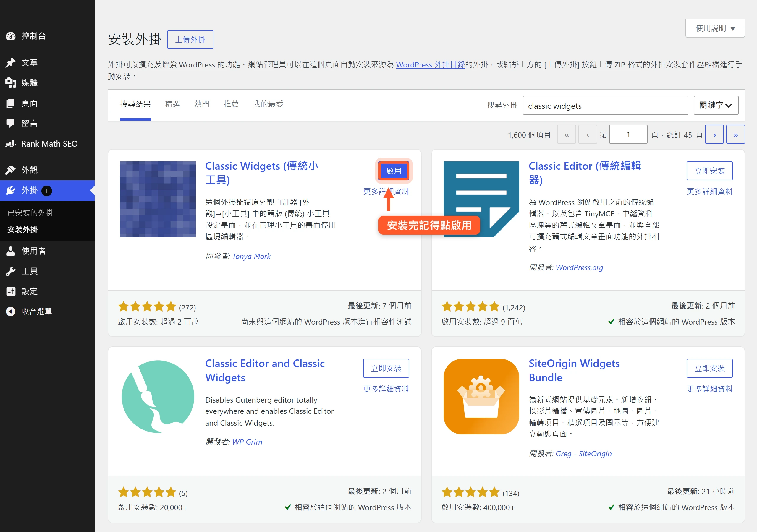This screenshot has width=757, height=532.
Task: Click the 文章 pushpin icon
Action: 11,63
